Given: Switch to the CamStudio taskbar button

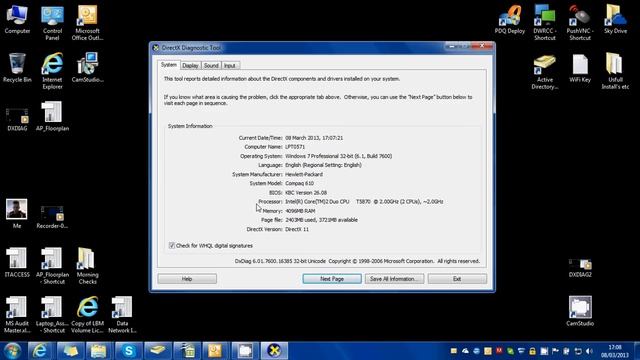Looking at the screenshot, I should tap(244, 351).
